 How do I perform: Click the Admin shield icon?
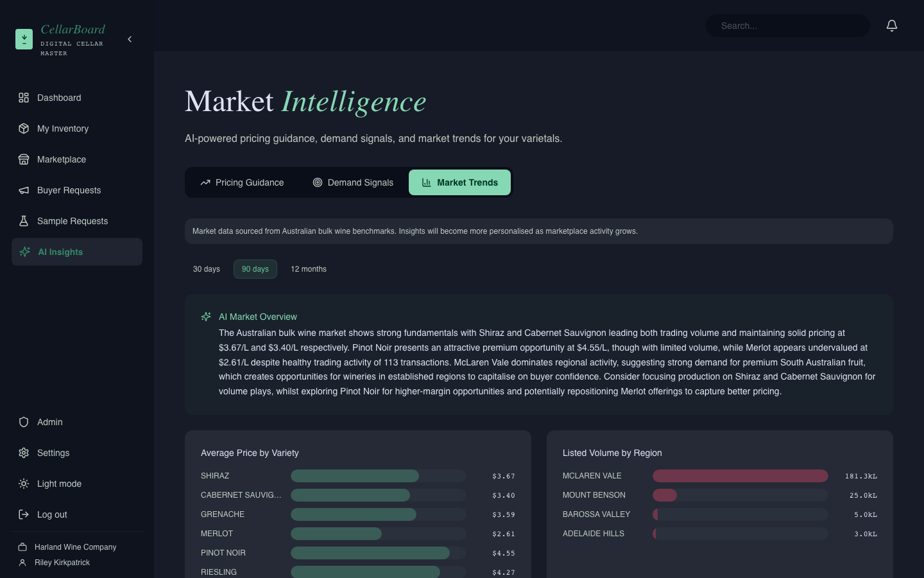pos(24,422)
